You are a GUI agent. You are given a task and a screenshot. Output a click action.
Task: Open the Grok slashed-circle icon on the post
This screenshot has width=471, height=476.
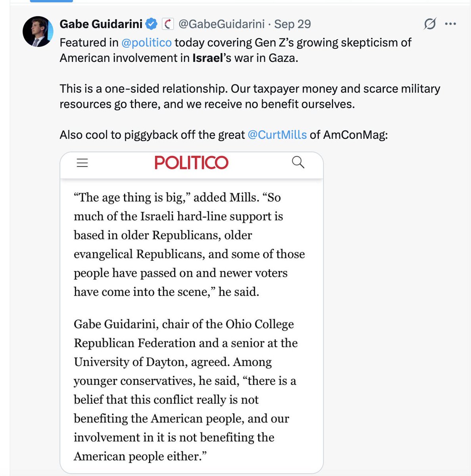[430, 24]
